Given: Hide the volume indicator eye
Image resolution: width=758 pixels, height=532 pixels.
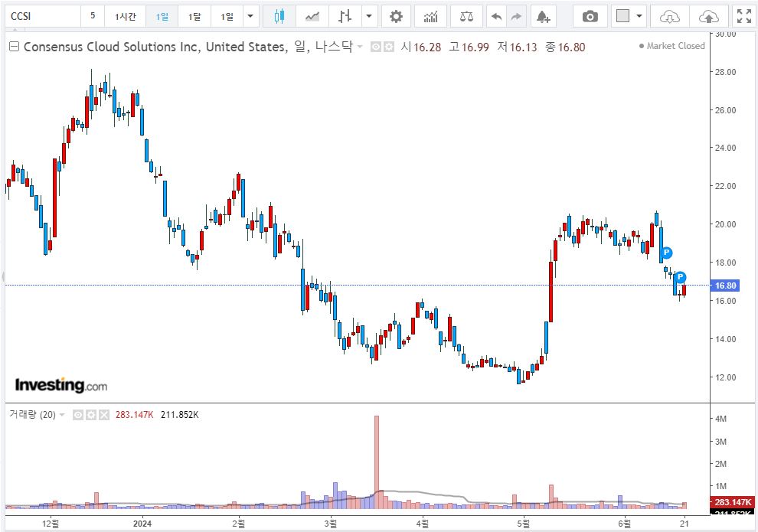Looking at the screenshot, I should coord(78,415).
